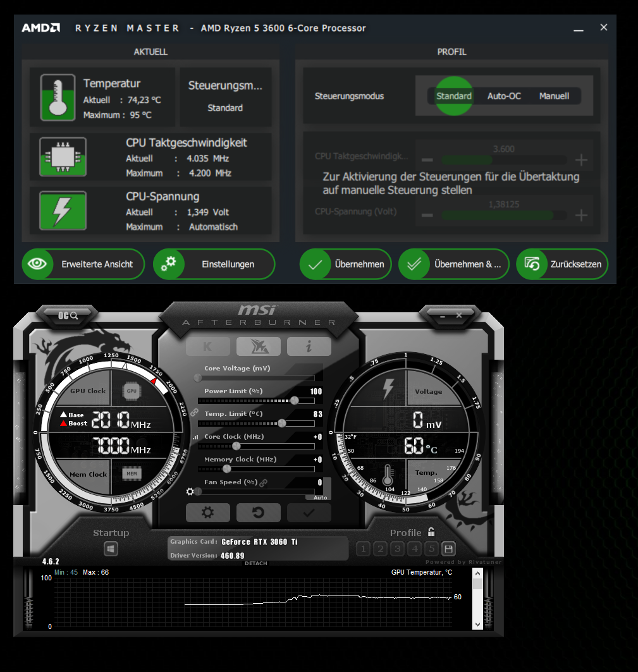Screen dimensions: 638x672
Task: Click the thermometer temperature icon in Ryzen Master
Action: coord(58,97)
